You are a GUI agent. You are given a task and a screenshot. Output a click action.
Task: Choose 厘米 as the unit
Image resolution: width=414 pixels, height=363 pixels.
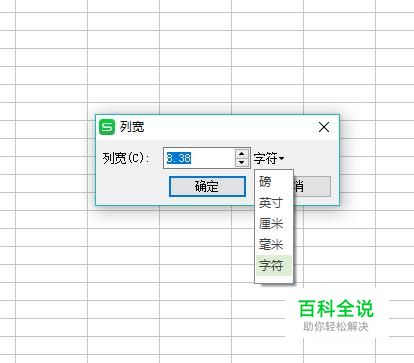274,224
